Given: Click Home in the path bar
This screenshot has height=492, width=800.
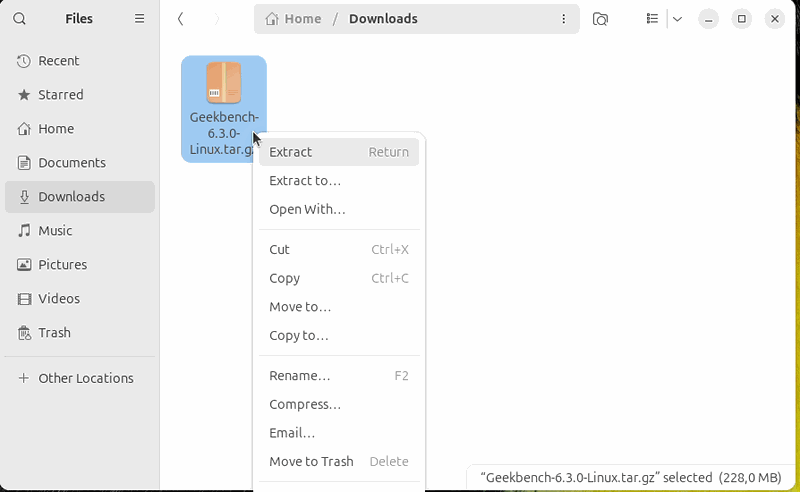Looking at the screenshot, I should pos(294,19).
